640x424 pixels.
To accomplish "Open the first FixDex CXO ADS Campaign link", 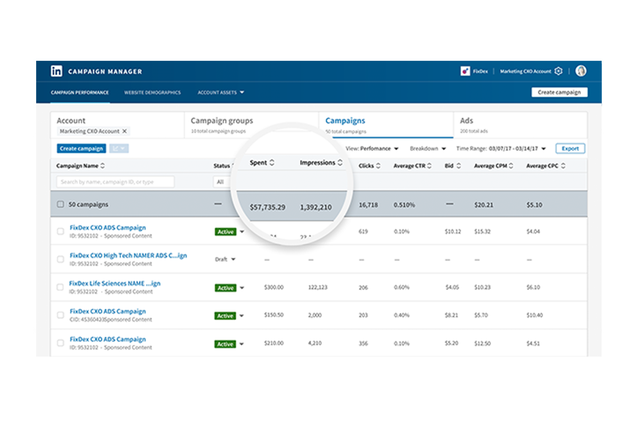I will coord(108,228).
